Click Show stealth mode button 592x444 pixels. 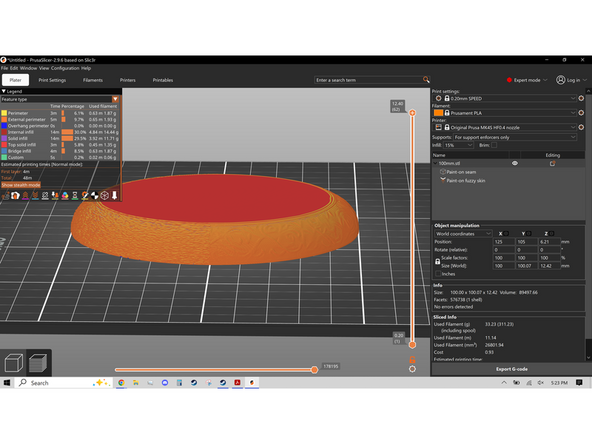tap(21, 185)
